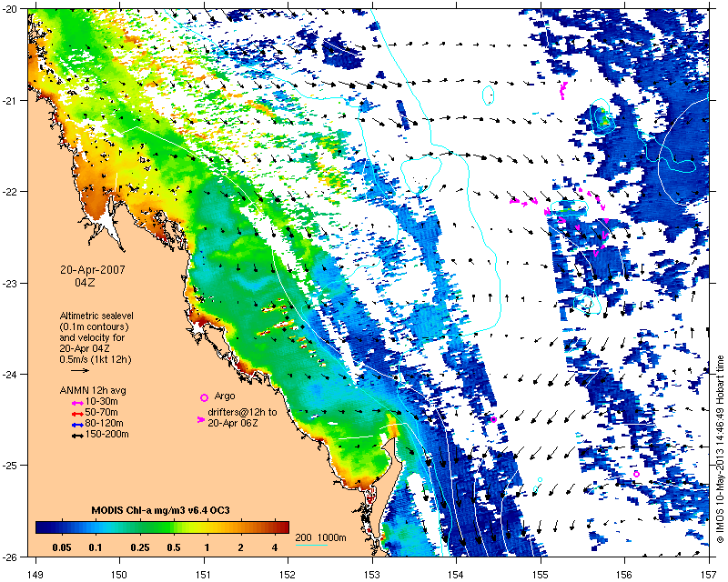Select the magenta 10-30m arrow symbol

click(77, 403)
